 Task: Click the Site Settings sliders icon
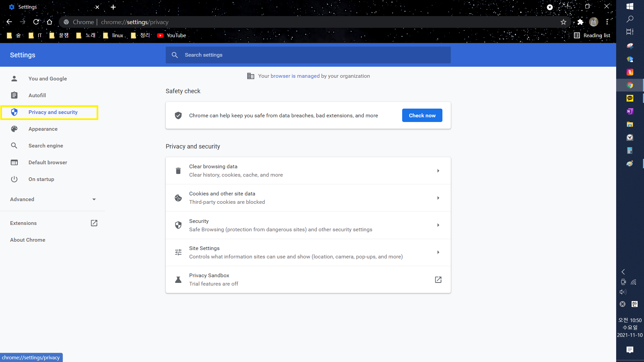[x=178, y=252]
